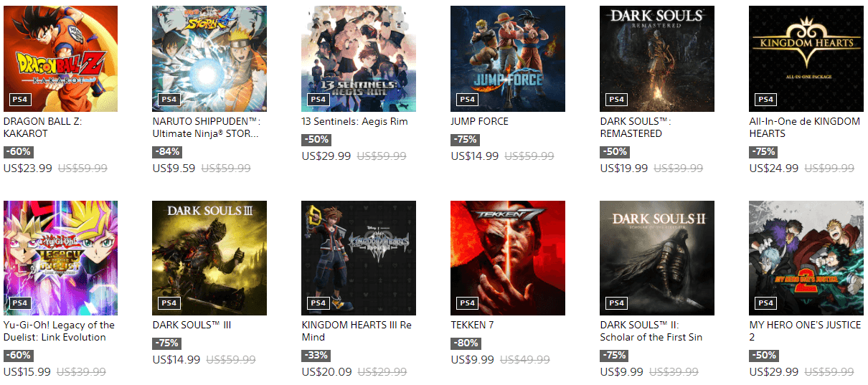Select the 13 Sentinels: Aegis Rim cover art
Viewport: 868px width, 385px height.
359,59
